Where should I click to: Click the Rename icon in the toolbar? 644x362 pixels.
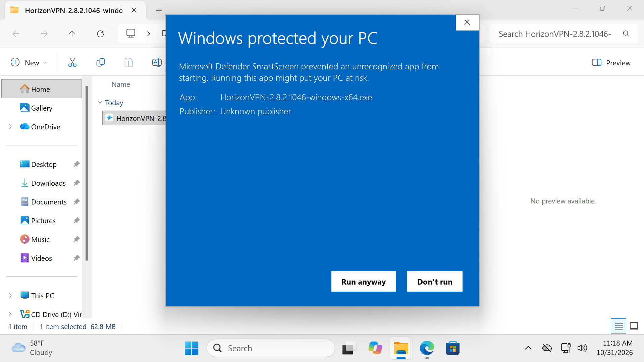click(x=157, y=63)
